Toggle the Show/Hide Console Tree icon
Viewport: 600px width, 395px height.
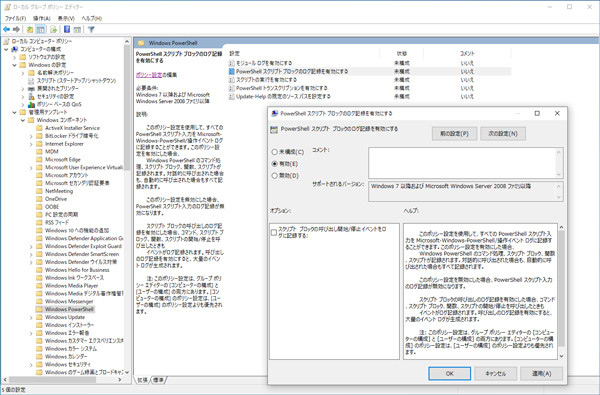41,29
